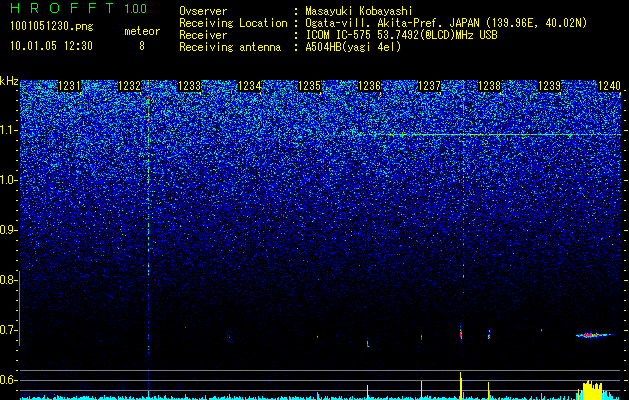Click the 1.0 frequency axis label

tap(8, 181)
